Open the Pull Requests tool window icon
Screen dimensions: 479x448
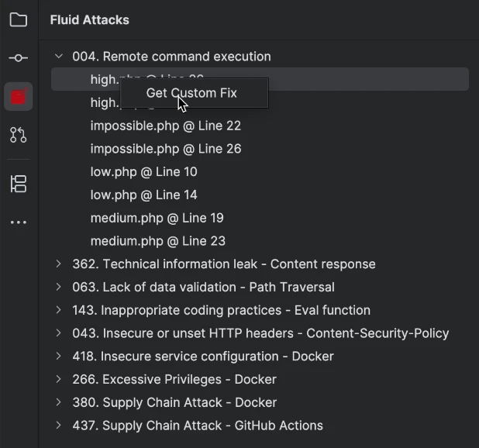19,136
